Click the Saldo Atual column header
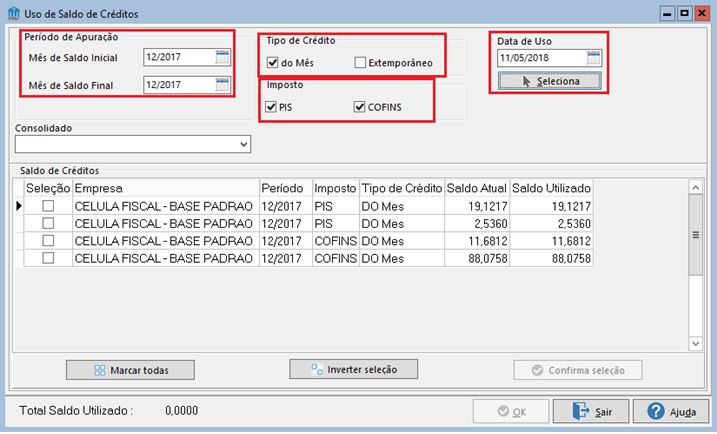 tap(477, 188)
